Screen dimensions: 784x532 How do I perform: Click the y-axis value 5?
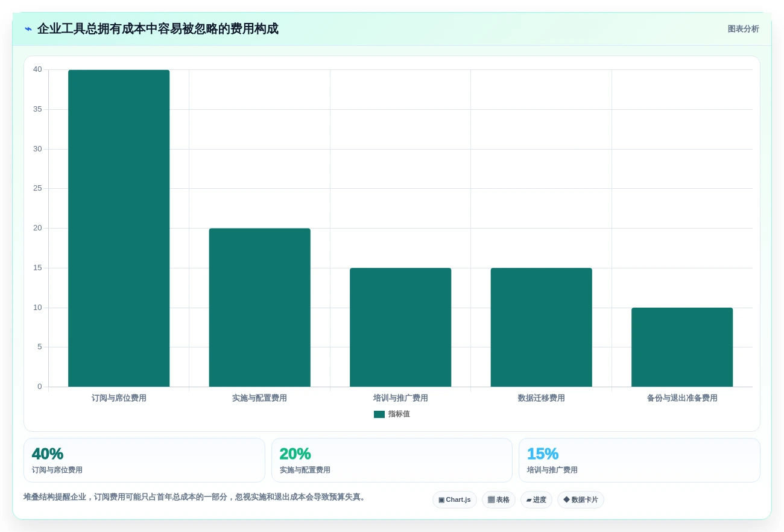pos(40,347)
